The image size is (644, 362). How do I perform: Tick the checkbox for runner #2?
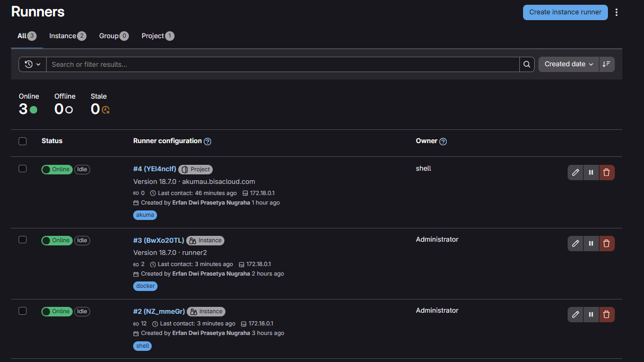click(22, 311)
